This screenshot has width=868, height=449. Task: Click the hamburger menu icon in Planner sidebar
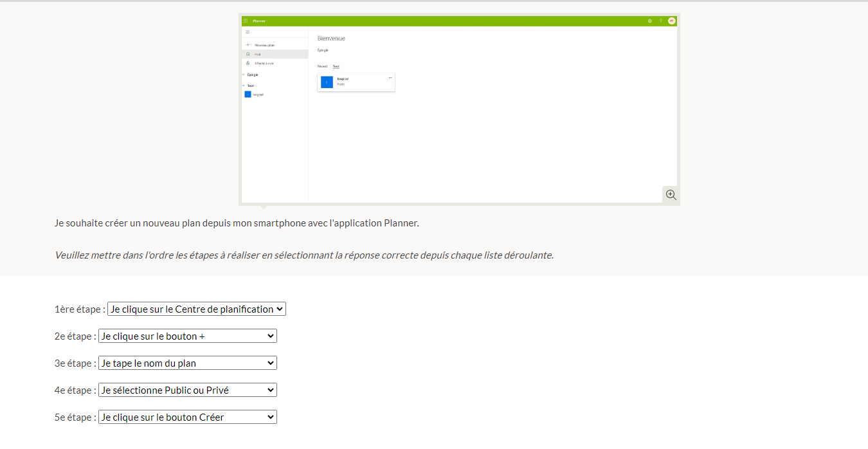pyautogui.click(x=248, y=32)
